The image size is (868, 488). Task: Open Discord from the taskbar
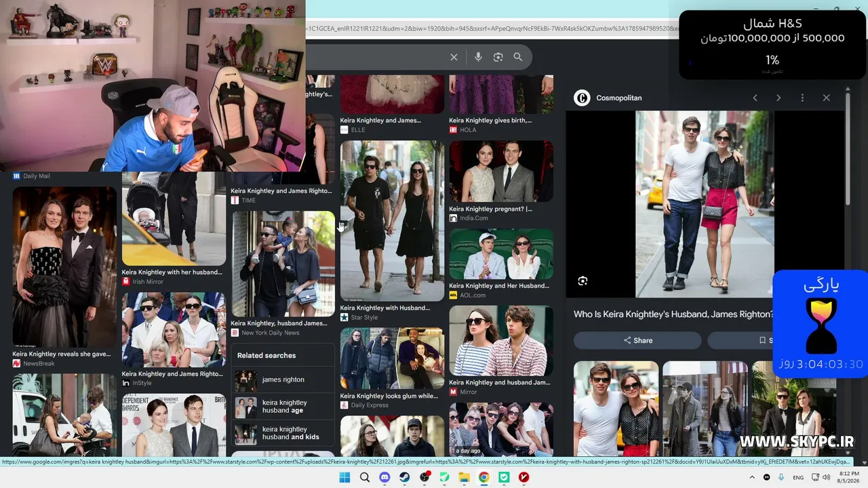(x=384, y=477)
